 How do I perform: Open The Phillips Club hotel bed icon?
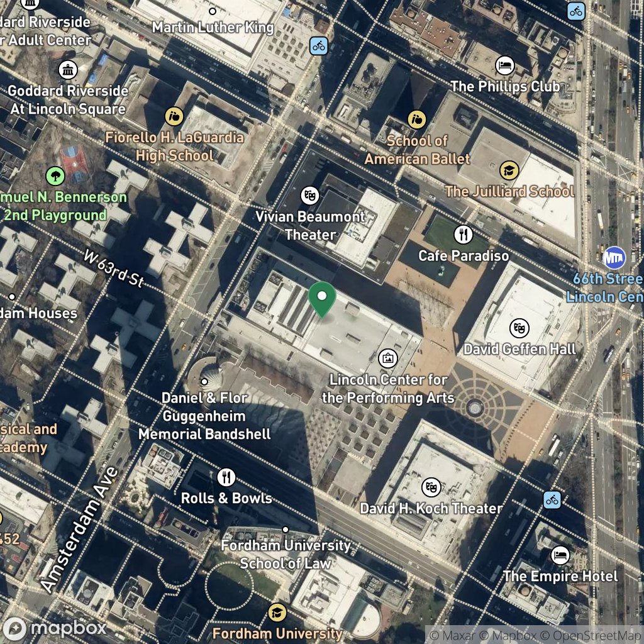pos(505,65)
